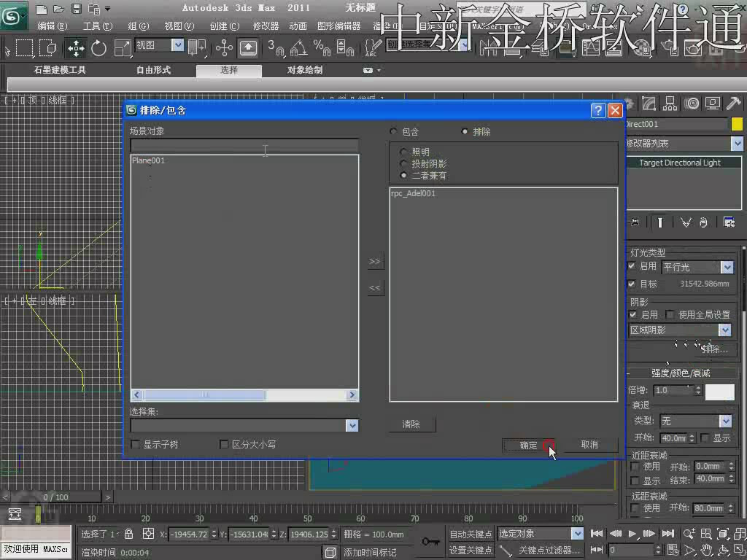747x560 pixels.
Task: Switch to the 对象绘制 ribbon tab
Action: [x=305, y=70]
